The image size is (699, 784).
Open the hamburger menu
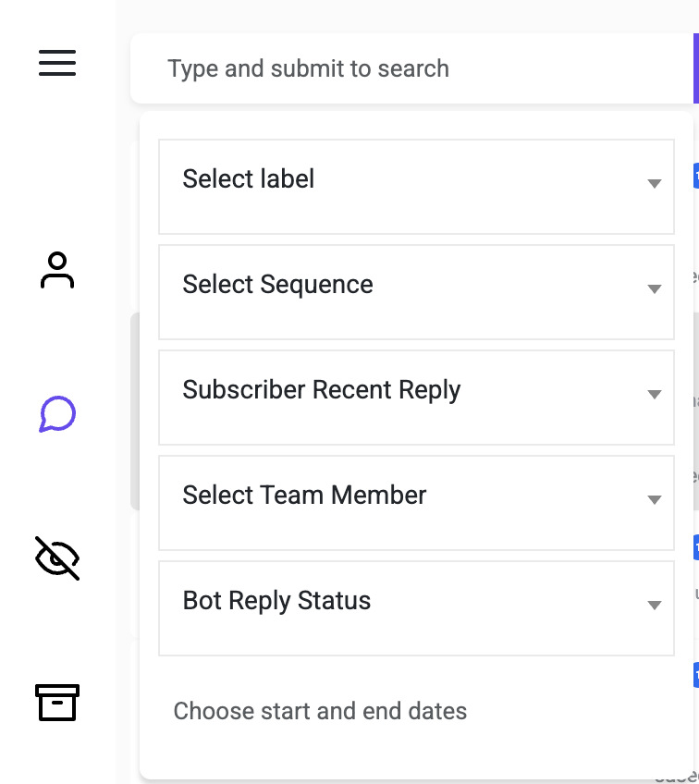[57, 63]
